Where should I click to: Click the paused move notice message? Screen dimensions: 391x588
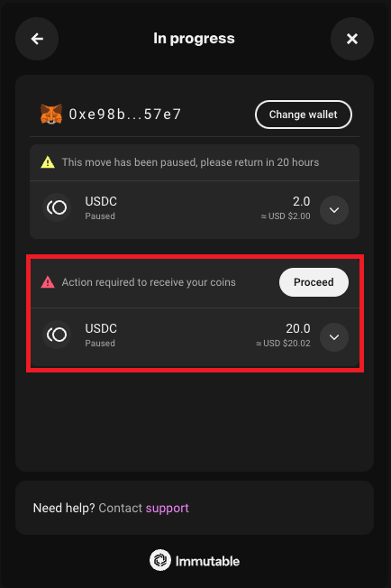click(190, 162)
